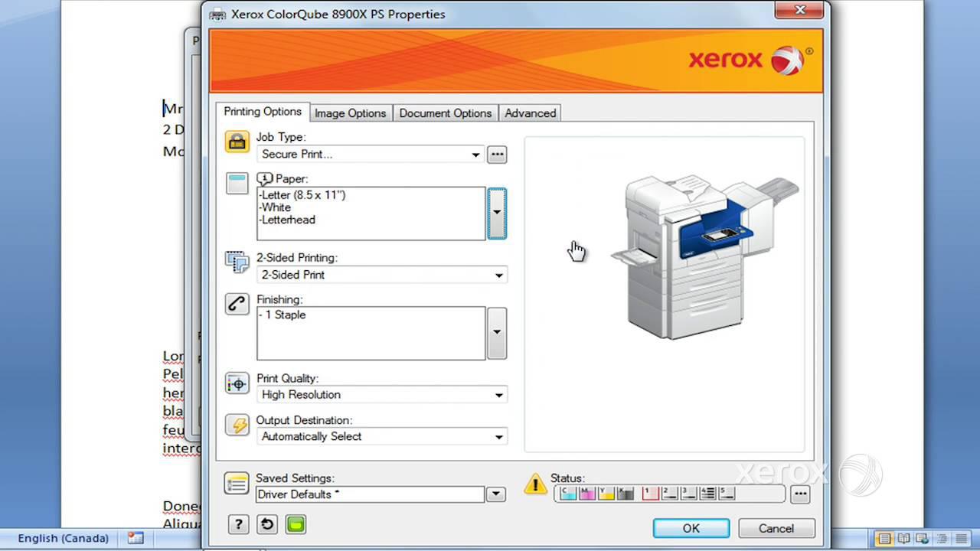
Task: Expand the Finishing options dropdown arrow
Action: tap(497, 332)
